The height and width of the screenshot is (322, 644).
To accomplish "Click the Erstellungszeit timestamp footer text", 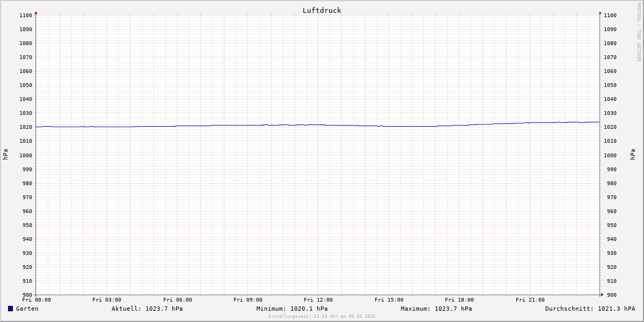I will point(322,317).
